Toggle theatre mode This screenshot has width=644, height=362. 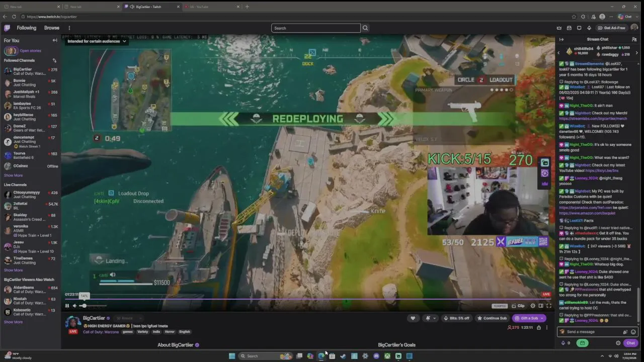point(541,306)
